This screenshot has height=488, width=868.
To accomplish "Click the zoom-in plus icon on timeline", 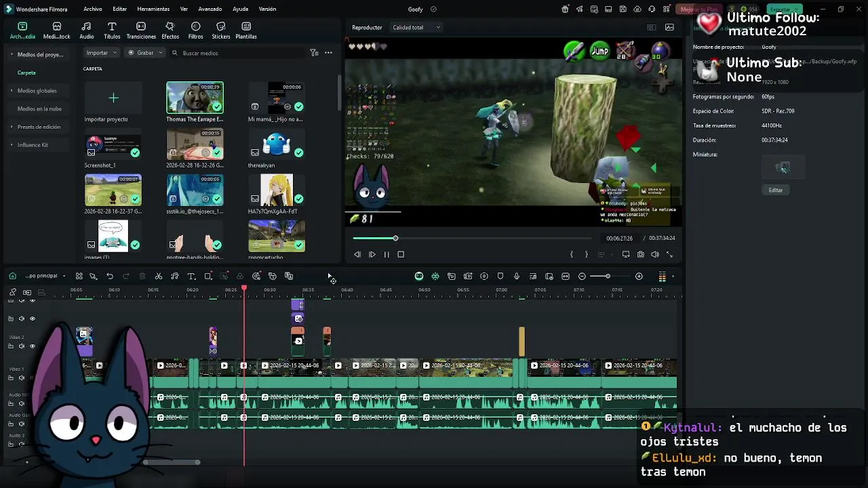I will [x=639, y=277].
